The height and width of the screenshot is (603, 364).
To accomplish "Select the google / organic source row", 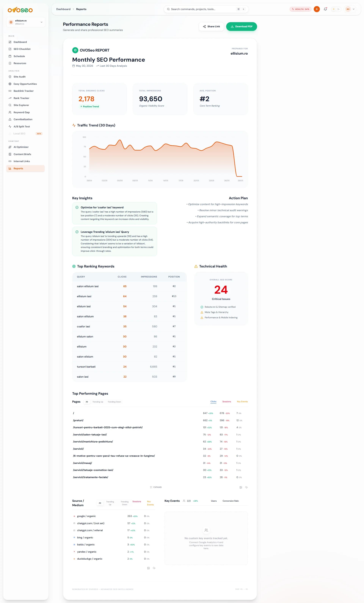I will pos(114,516).
